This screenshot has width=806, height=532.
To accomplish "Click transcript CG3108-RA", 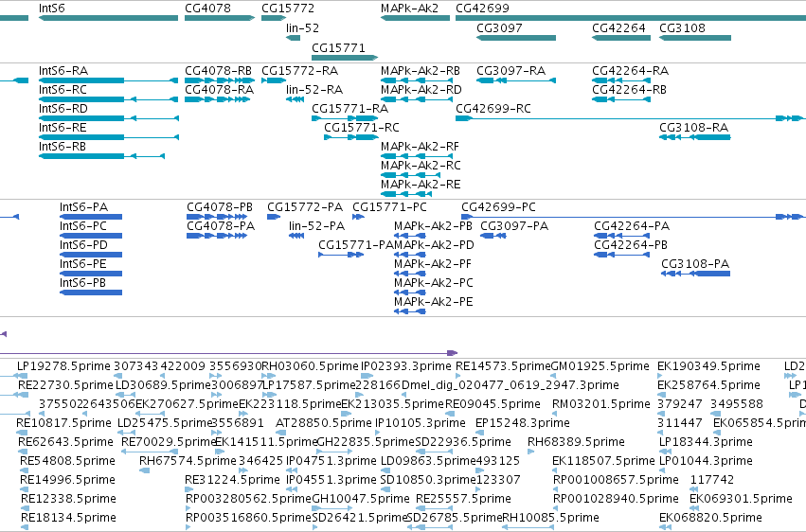I will tap(695, 137).
